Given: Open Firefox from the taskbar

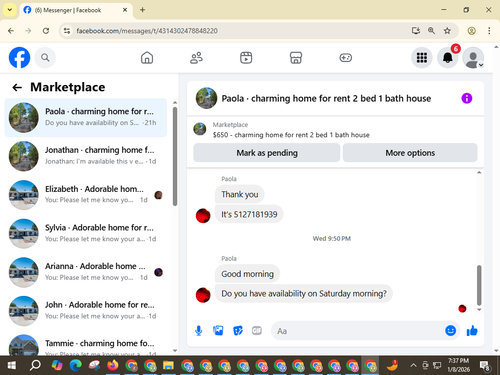Looking at the screenshot, I should [113, 366].
